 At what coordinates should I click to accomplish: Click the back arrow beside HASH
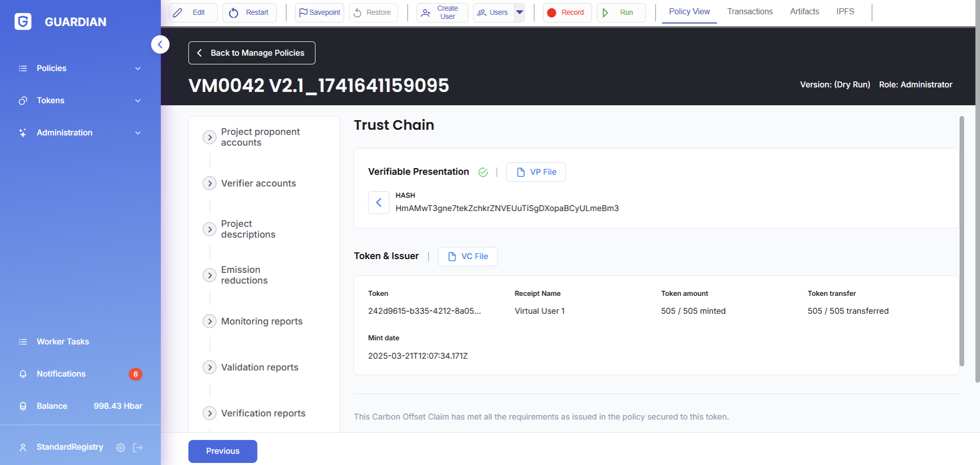tap(378, 202)
